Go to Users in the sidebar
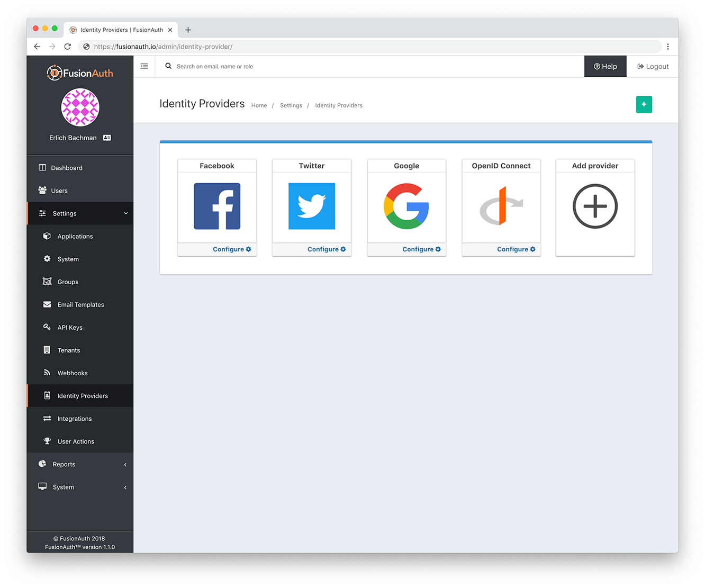Image resolution: width=705 pixels, height=588 pixels. coord(80,191)
